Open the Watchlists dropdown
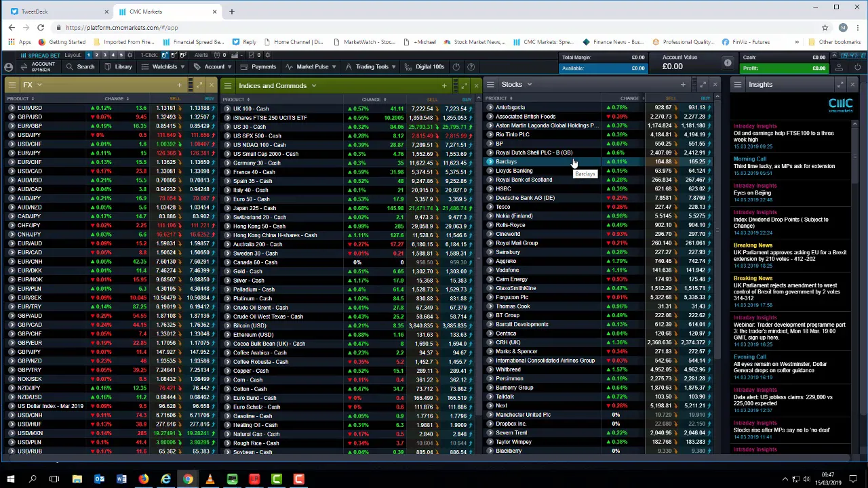 [x=163, y=66]
